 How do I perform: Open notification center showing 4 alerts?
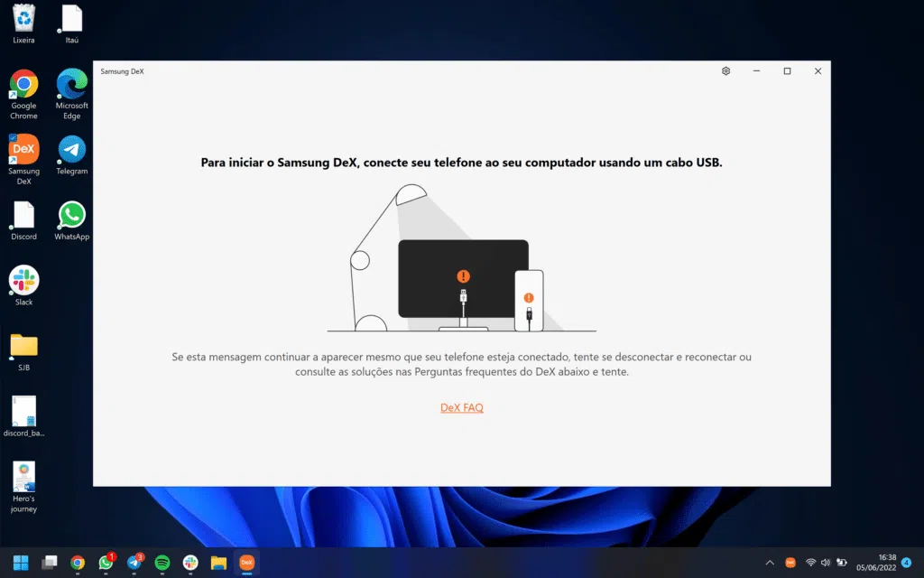point(906,562)
